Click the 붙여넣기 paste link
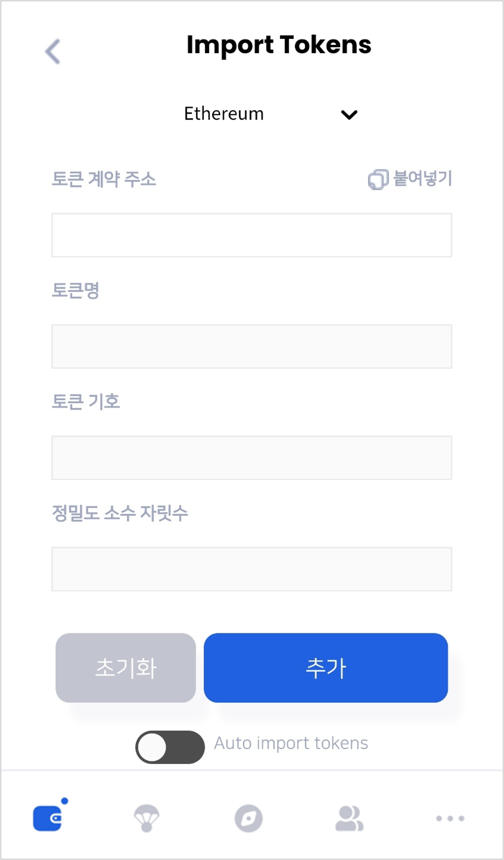This screenshot has height=860, width=504. pyautogui.click(x=423, y=179)
